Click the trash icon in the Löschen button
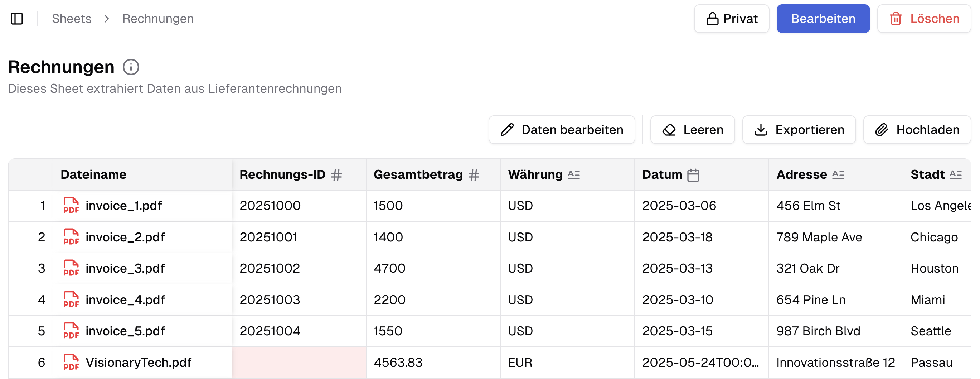The height and width of the screenshot is (379, 980). pos(897,18)
